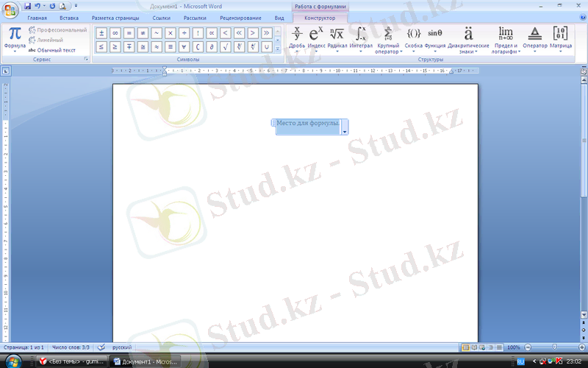
Task: Check the proofing errors status icon
Action: click(x=101, y=347)
